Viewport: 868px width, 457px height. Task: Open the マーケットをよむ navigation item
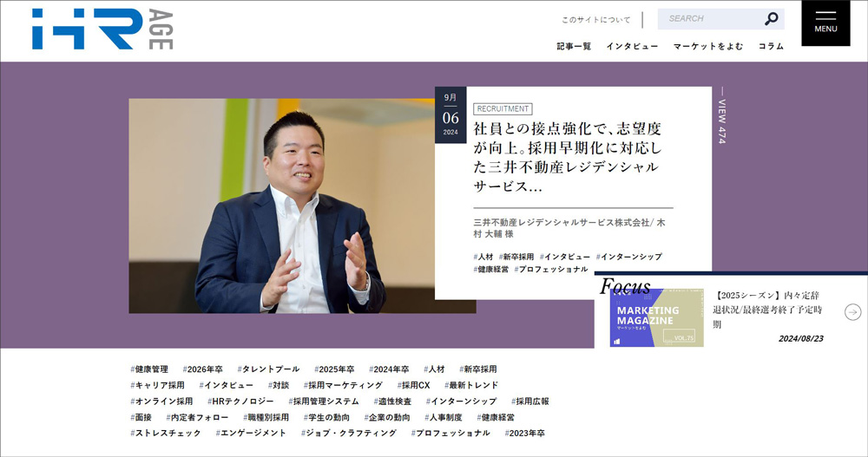[x=708, y=47]
